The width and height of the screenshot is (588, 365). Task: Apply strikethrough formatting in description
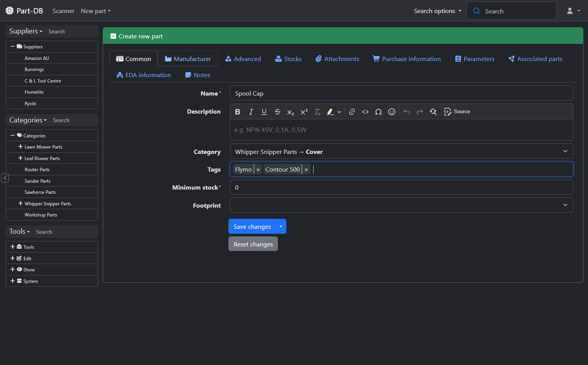278,112
